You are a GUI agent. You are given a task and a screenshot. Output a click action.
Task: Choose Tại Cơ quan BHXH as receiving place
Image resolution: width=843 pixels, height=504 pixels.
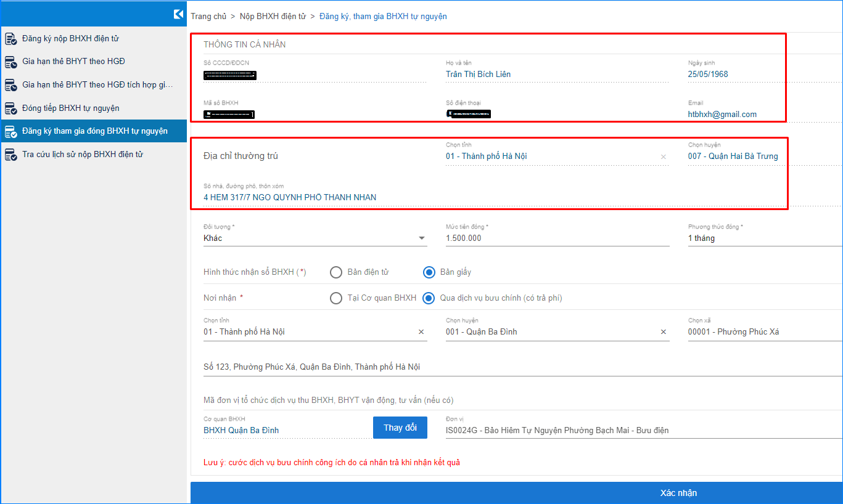pyautogui.click(x=336, y=298)
